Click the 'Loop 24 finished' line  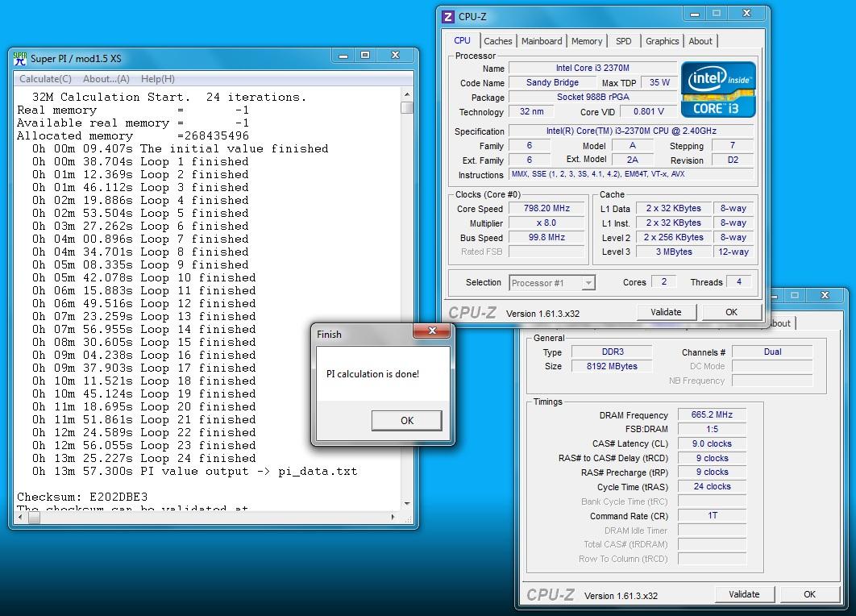pyautogui.click(x=144, y=458)
